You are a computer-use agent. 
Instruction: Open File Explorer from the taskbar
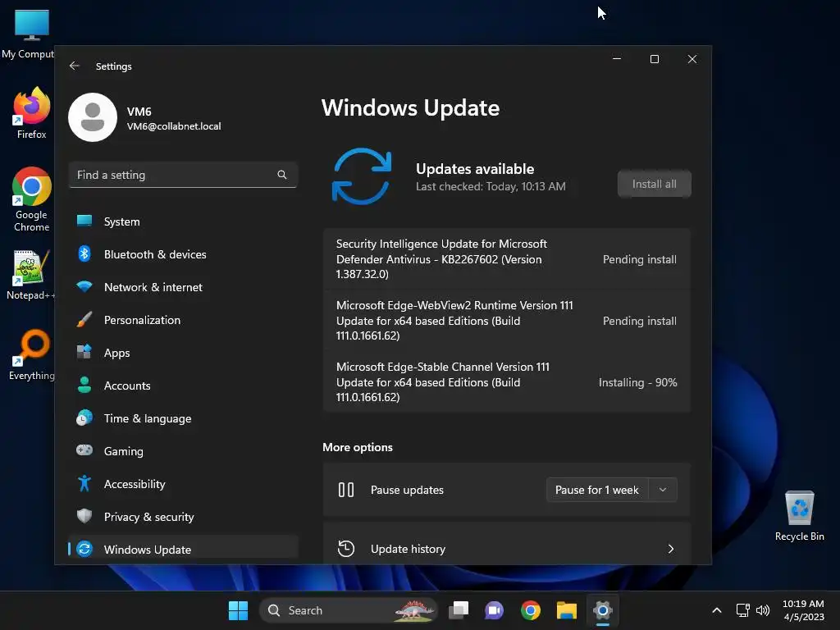pyautogui.click(x=566, y=610)
